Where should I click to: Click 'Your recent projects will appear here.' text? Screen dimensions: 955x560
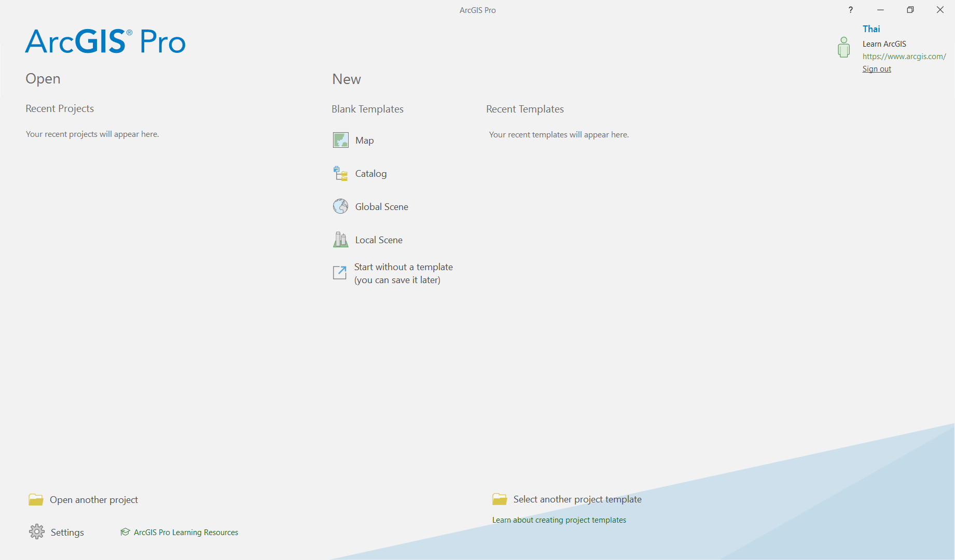click(x=92, y=134)
